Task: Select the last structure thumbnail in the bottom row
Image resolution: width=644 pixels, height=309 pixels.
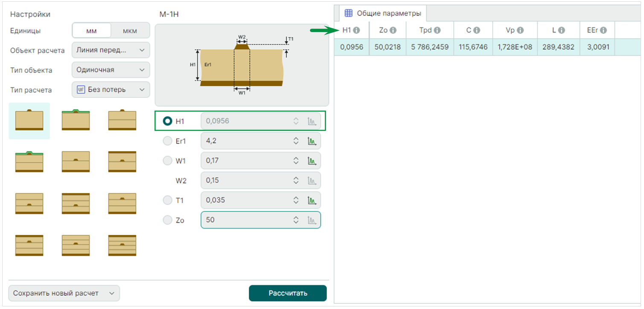Action: (x=122, y=245)
